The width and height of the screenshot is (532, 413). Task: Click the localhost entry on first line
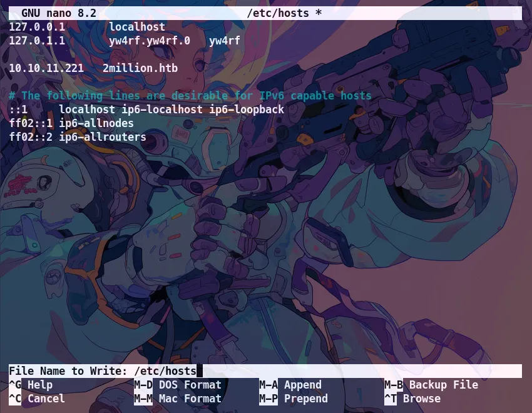point(137,27)
